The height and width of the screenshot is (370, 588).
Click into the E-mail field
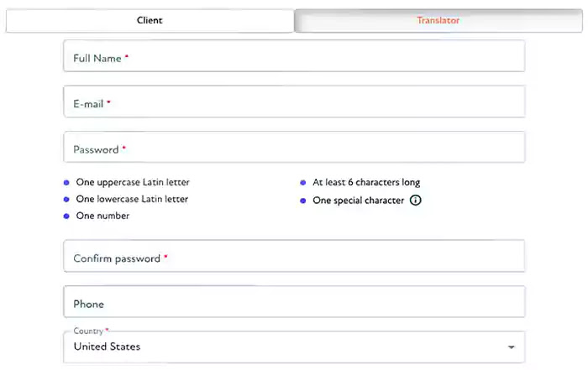(294, 102)
